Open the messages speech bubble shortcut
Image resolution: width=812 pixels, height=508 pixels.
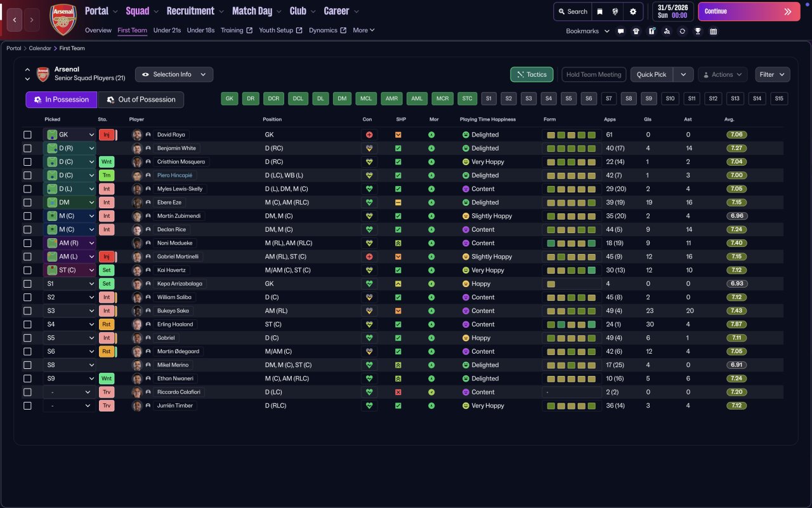[x=620, y=31]
